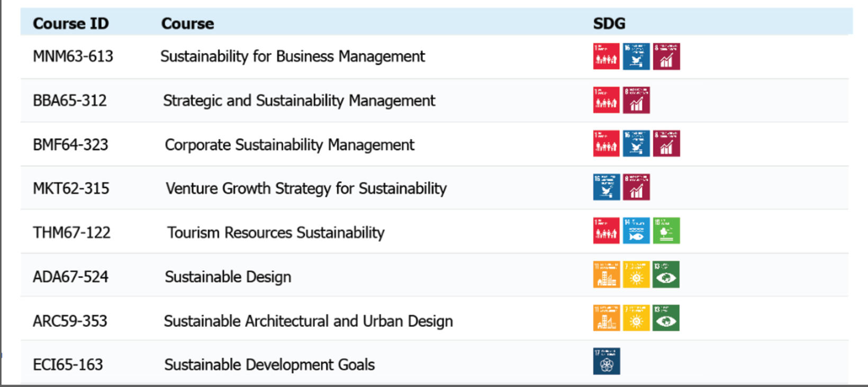868x387 pixels.
Task: Click SDG 13 eye icon for Sustainable Design
Action: [666, 275]
